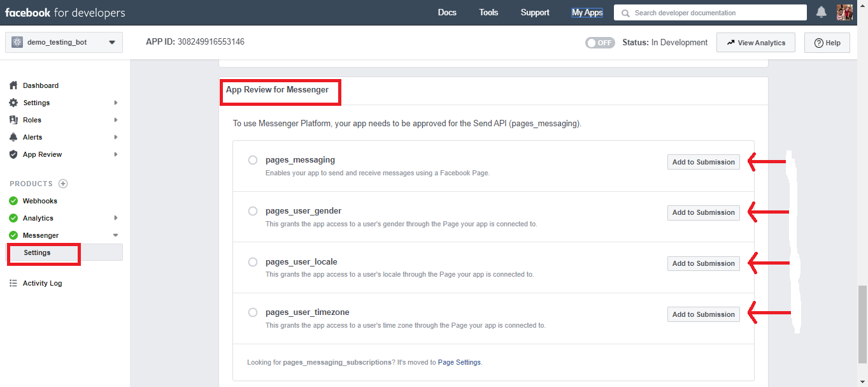868x387 pixels.
Task: Open the Webhooks product in the sidebar
Action: tap(41, 200)
